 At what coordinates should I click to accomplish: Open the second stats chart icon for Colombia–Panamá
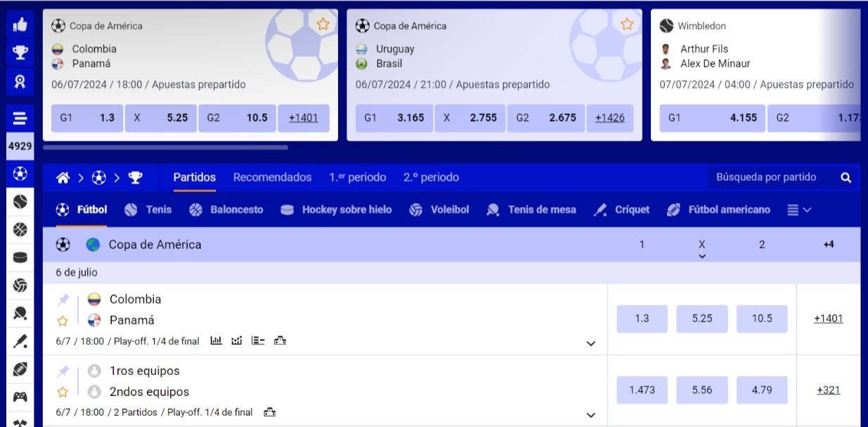click(237, 340)
